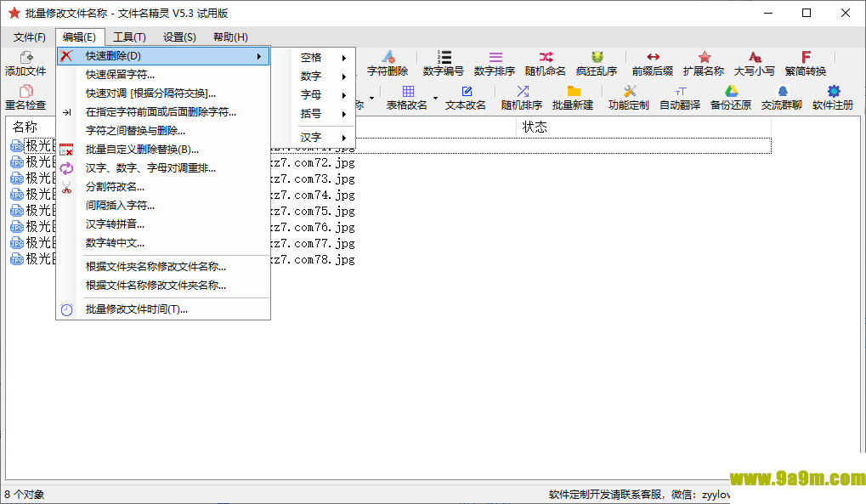The width and height of the screenshot is (866, 504).
Task: Expand the 括号 submenu
Action: 324,114
